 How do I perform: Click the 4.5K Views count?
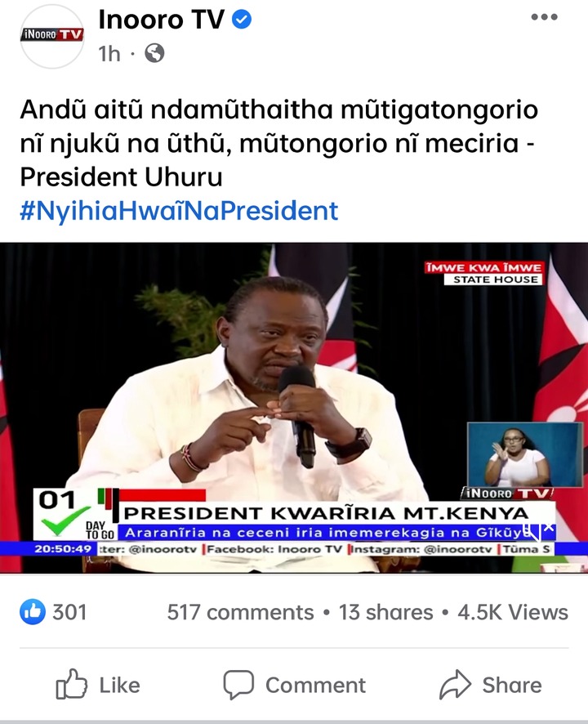point(513,612)
